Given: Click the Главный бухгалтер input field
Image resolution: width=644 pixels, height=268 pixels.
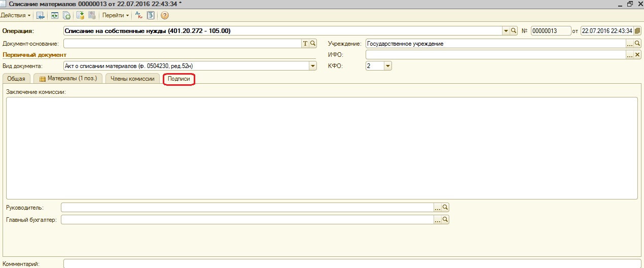Looking at the screenshot, I should 247,220.
